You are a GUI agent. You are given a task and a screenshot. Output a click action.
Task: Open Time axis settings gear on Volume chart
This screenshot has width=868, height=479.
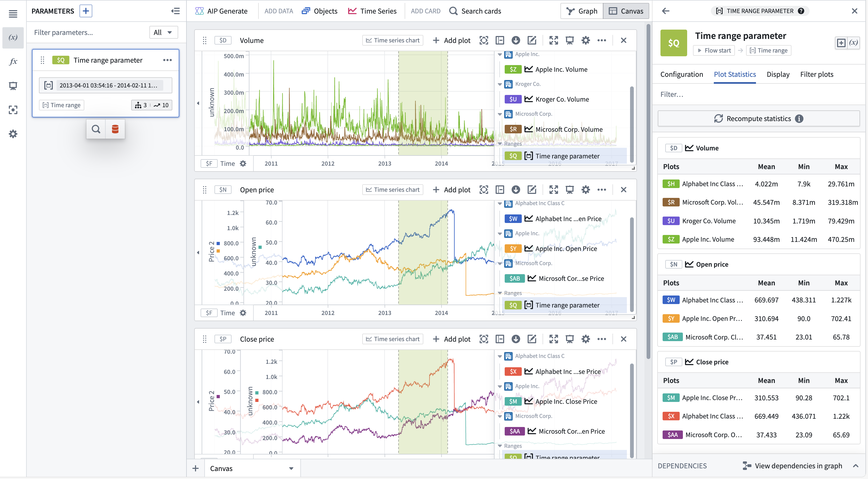pos(243,164)
